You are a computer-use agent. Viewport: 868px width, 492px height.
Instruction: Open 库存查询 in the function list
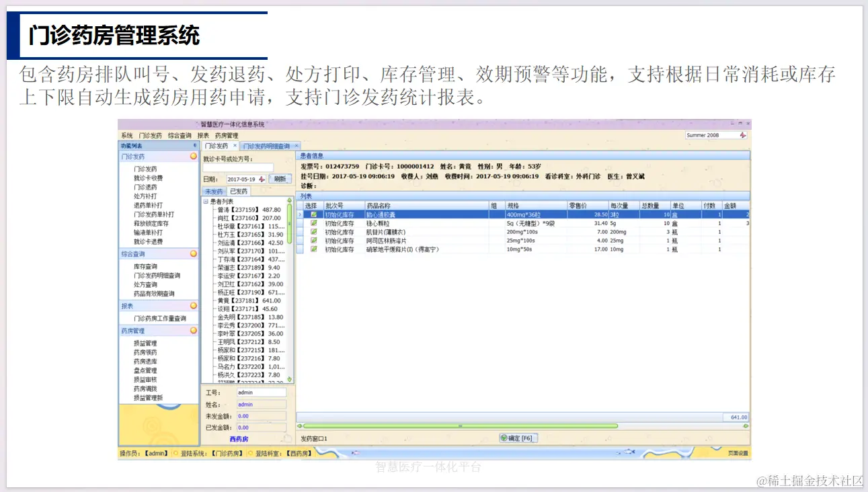(x=145, y=267)
